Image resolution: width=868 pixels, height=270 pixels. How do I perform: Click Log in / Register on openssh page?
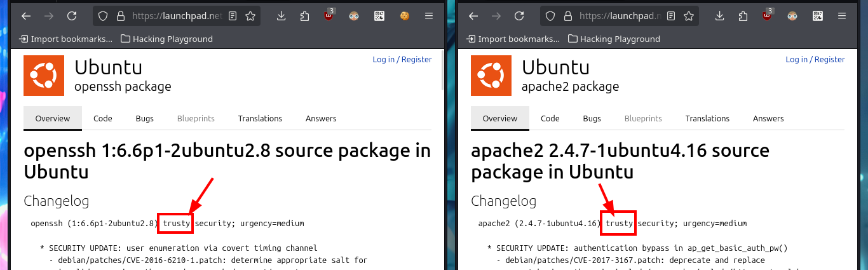tap(402, 59)
